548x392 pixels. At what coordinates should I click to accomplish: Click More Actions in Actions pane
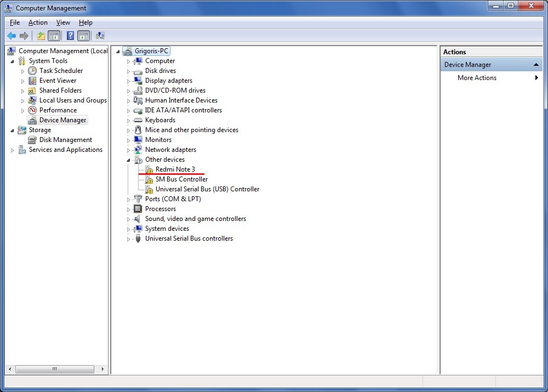point(477,78)
